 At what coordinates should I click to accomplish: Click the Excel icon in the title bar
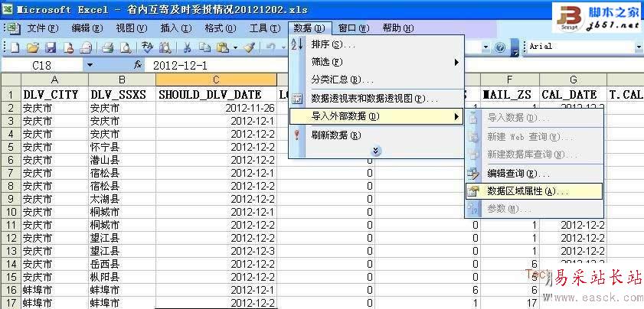coord(8,9)
